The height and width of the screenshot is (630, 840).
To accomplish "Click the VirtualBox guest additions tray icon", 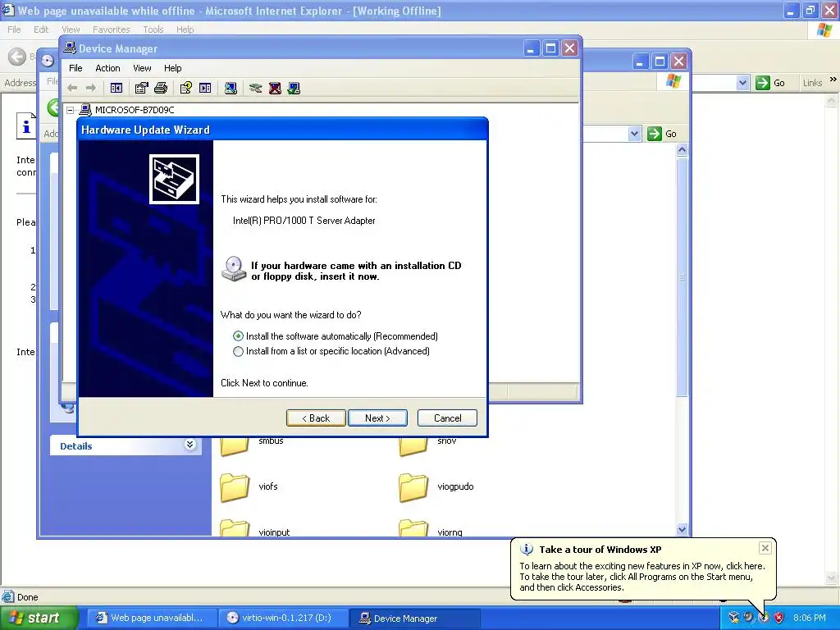I will [734, 618].
